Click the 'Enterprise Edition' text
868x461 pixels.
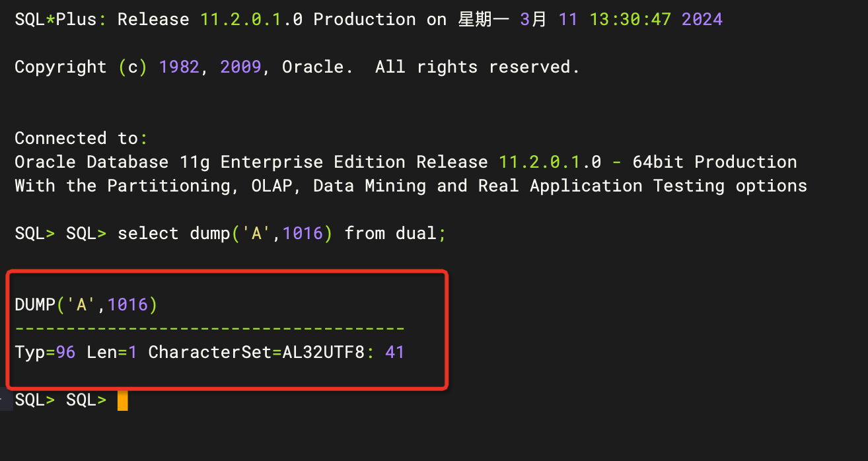click(313, 162)
